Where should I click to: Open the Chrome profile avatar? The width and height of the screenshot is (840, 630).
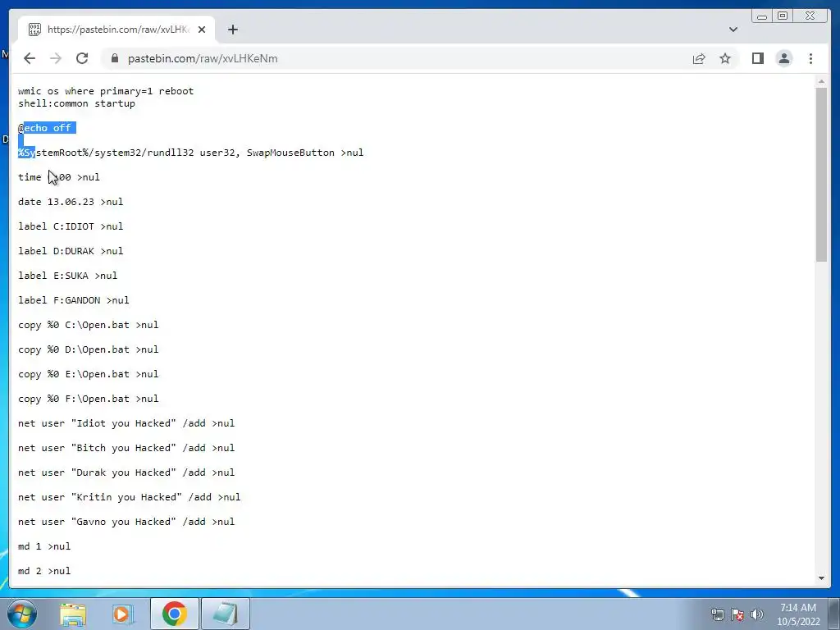tap(783, 58)
